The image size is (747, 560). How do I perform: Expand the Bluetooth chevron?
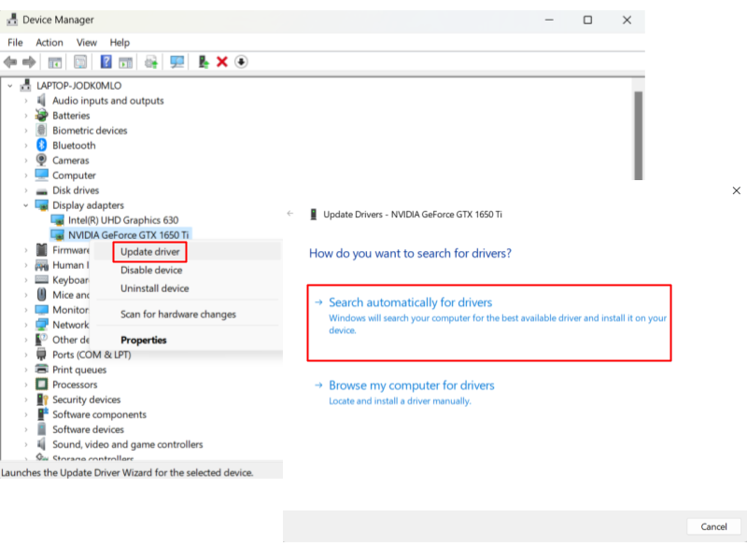(x=26, y=146)
